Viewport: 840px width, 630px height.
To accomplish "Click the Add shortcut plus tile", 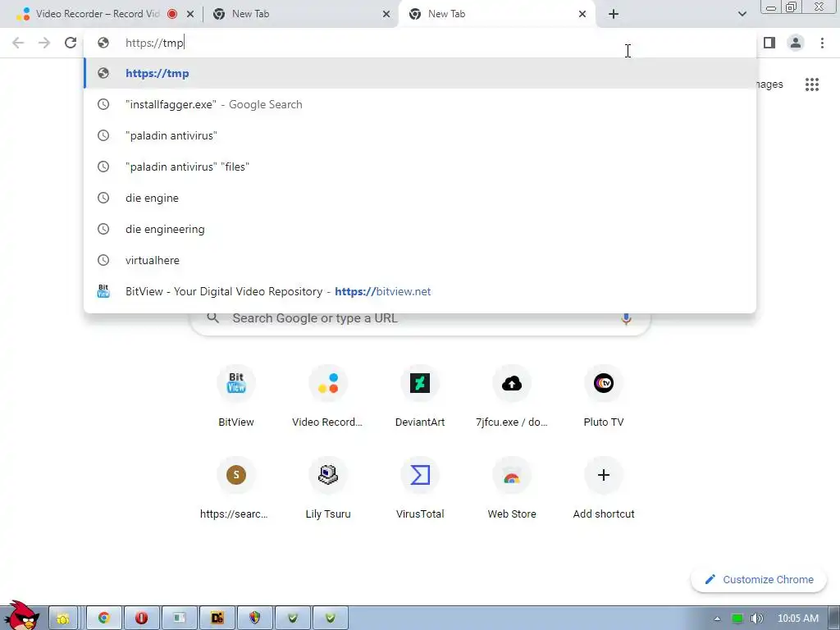I will tap(604, 489).
